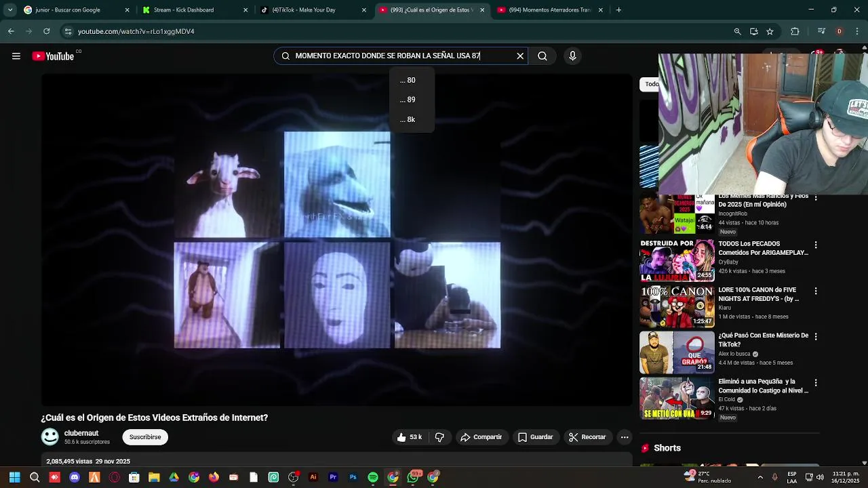Open the Recortar clip tool
868x488 pixels.
(x=587, y=437)
